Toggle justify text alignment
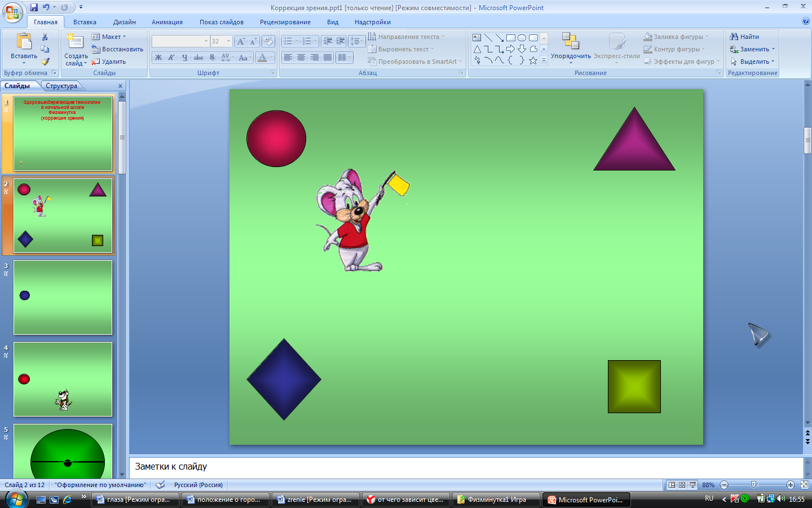The width and height of the screenshot is (812, 508). click(x=327, y=58)
